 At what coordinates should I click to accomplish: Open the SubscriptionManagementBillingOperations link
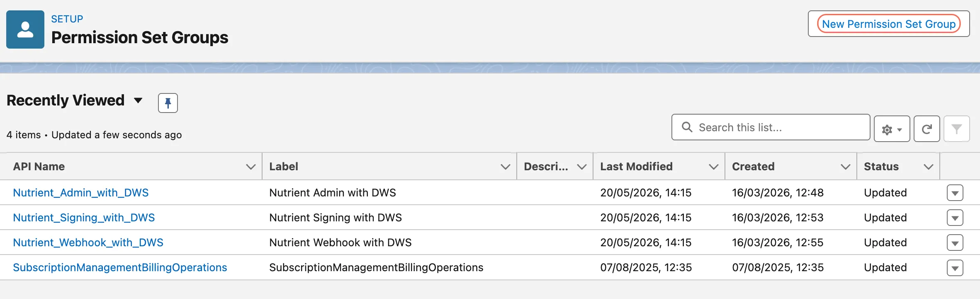[x=120, y=267]
